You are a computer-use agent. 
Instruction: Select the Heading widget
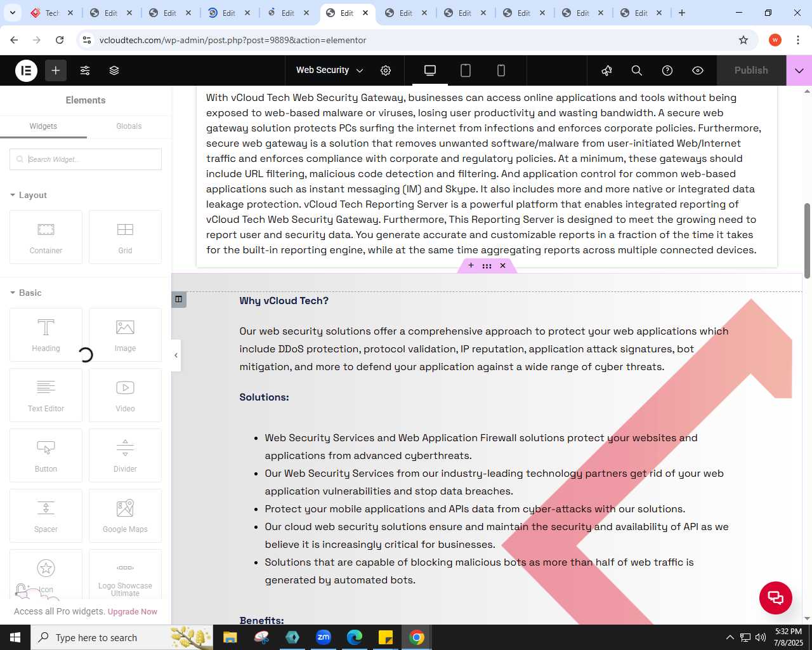click(x=46, y=335)
